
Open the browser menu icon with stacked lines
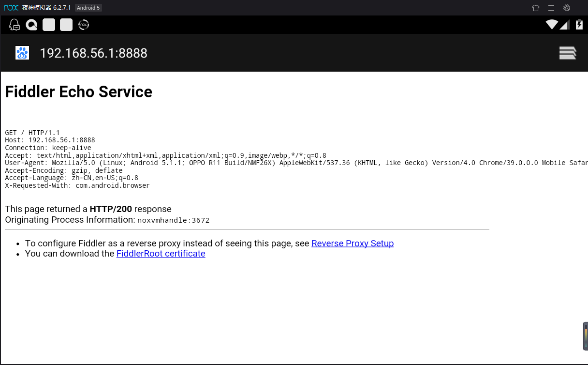pyautogui.click(x=568, y=53)
